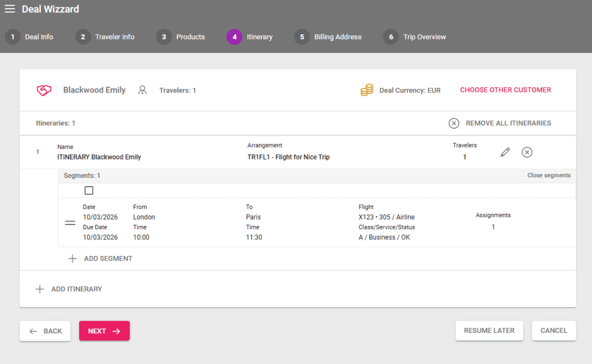Add a new itinerary
Viewport: 592px width, 364px height.
(69, 289)
